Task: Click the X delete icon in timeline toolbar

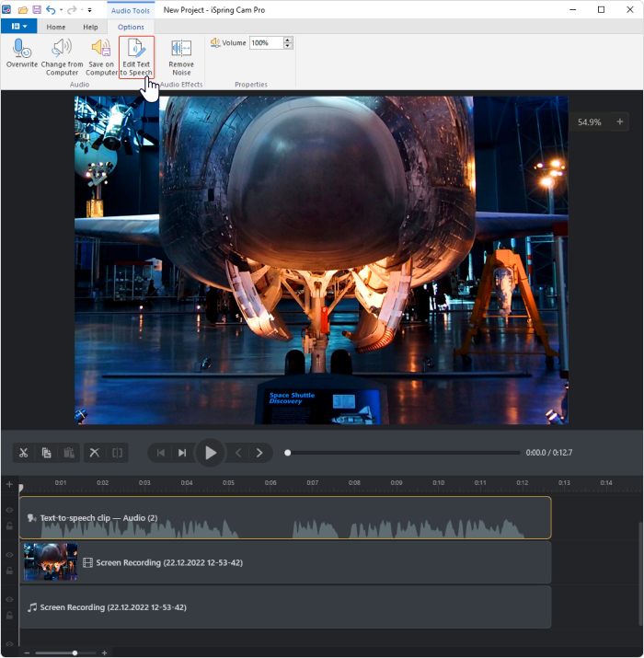Action: click(x=94, y=453)
